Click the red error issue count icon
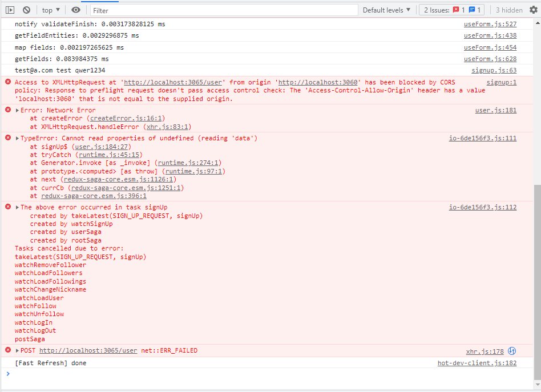 point(456,10)
